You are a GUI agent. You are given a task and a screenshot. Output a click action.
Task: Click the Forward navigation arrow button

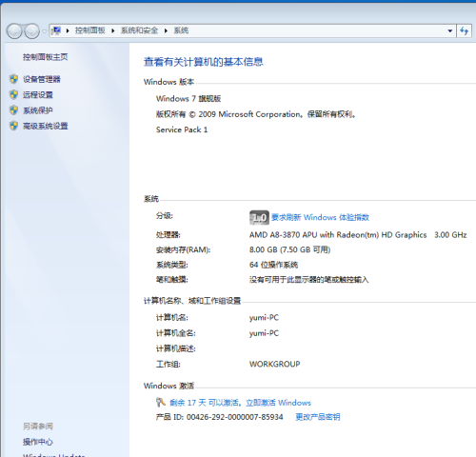click(32, 31)
